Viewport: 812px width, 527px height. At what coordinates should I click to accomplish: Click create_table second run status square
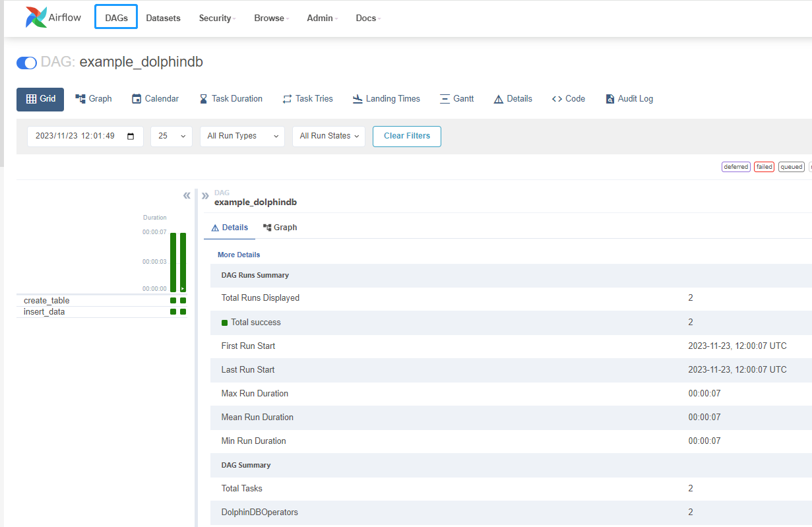pos(183,301)
